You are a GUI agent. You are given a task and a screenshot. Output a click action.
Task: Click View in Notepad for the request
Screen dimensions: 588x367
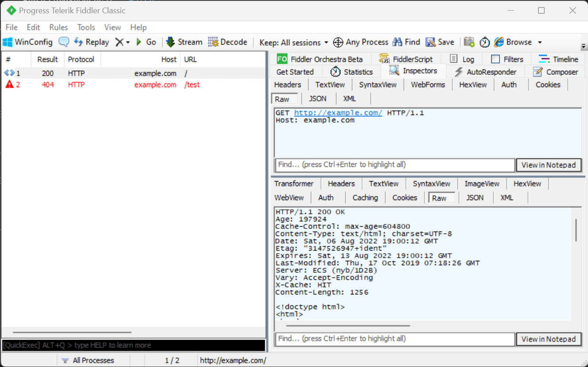pyautogui.click(x=548, y=165)
